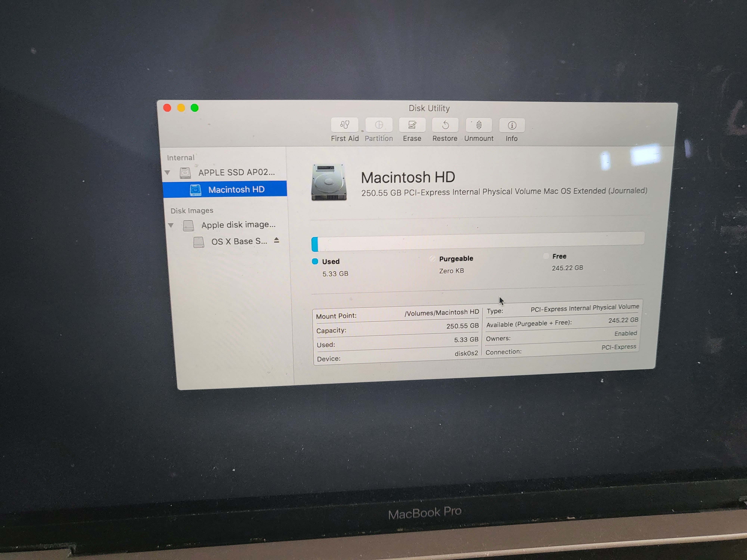The width and height of the screenshot is (747, 560).
Task: Click the Restore toolbar icon
Action: coord(445,125)
